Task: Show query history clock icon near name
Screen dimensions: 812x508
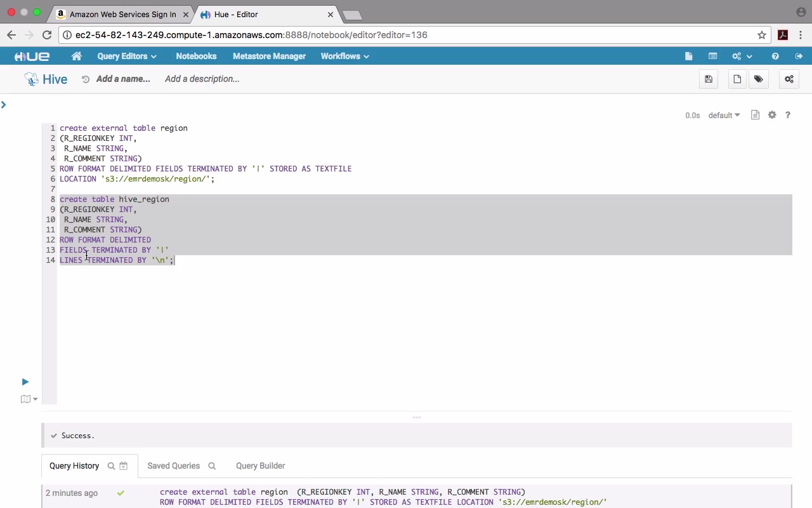Action: (x=86, y=79)
